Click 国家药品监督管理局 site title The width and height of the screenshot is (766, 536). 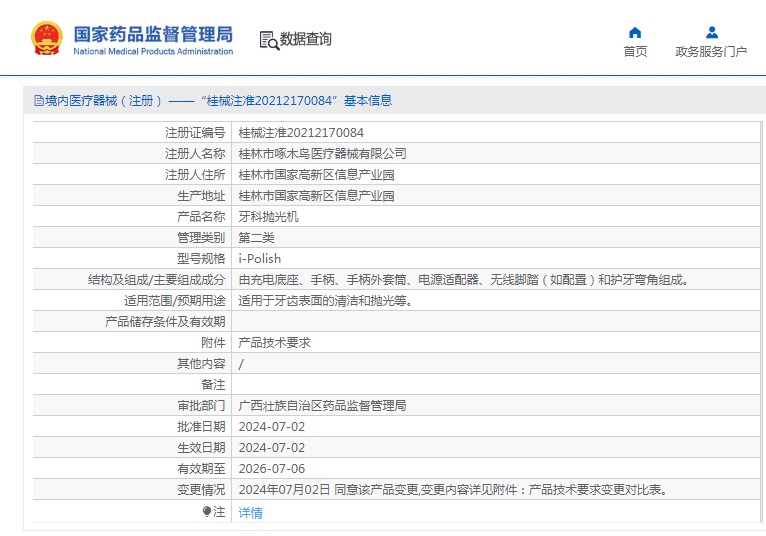tap(153, 31)
